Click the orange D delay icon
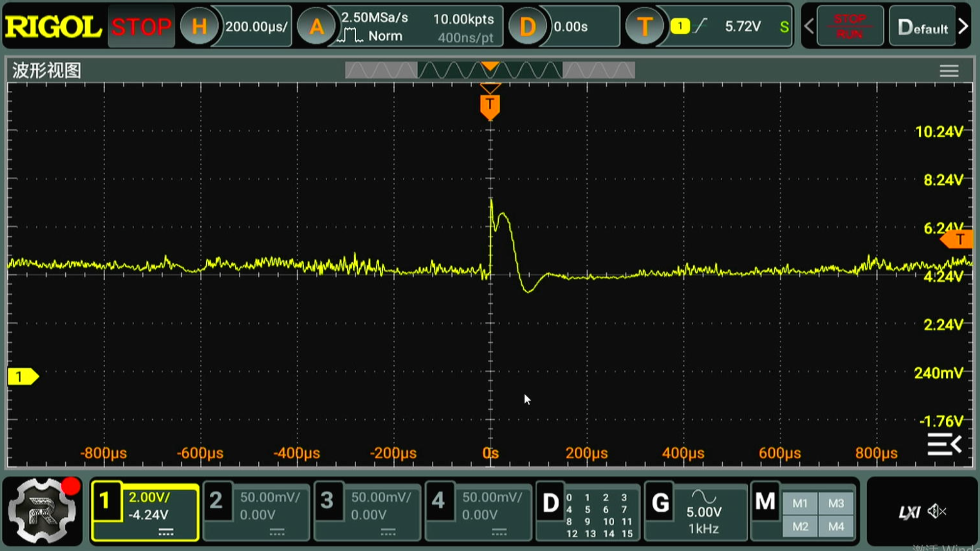This screenshot has height=551, width=980. (527, 27)
